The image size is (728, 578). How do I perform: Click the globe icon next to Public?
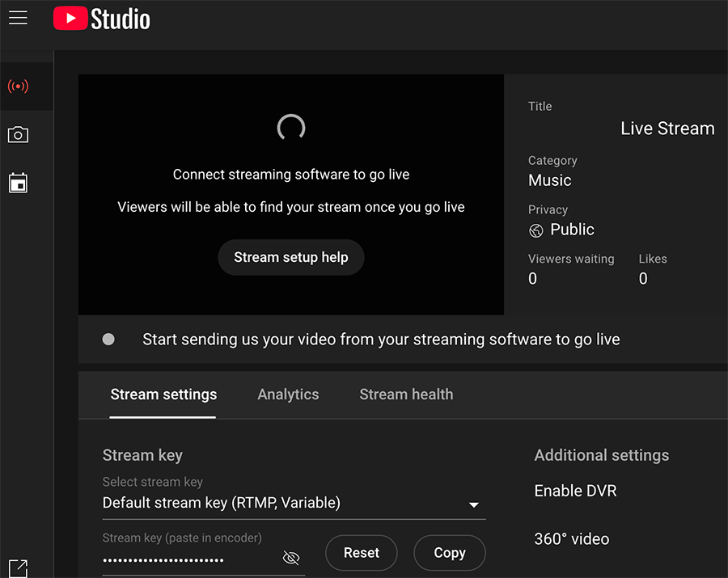pyautogui.click(x=536, y=230)
